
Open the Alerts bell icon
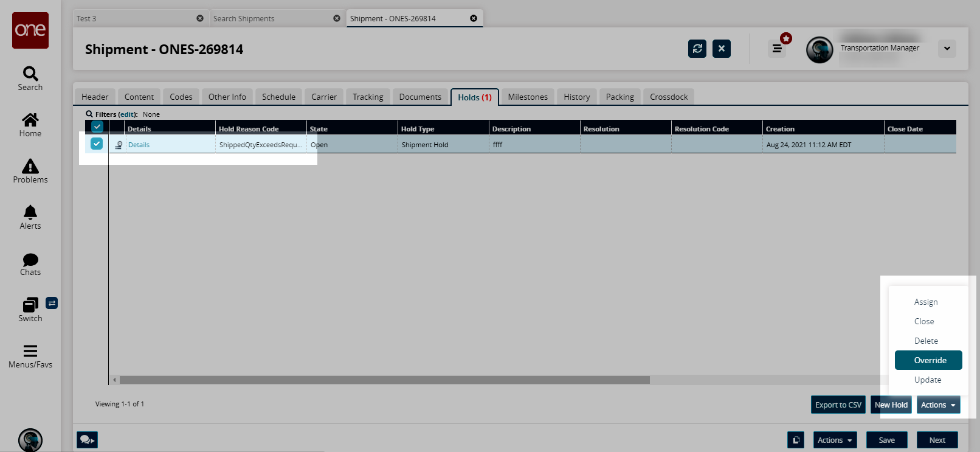coord(30,218)
